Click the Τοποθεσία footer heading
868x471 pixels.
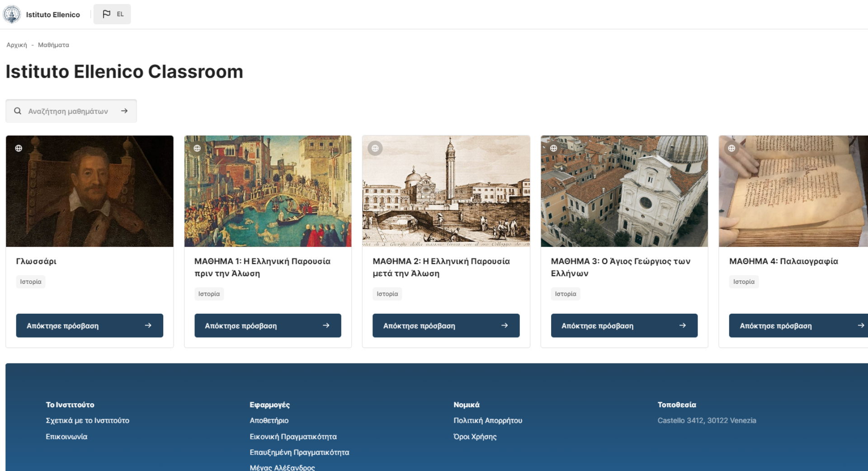pos(676,405)
